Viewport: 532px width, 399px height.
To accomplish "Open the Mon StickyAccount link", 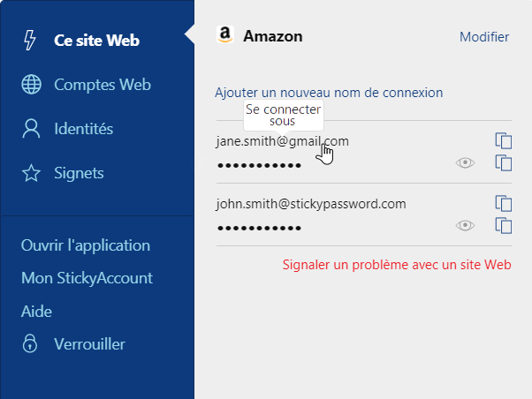I will pos(87,279).
